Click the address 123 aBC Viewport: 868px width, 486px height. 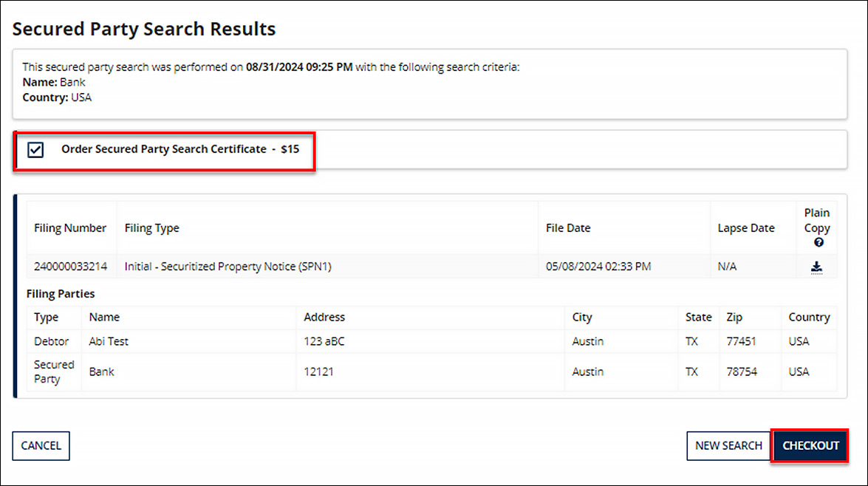pyautogui.click(x=324, y=341)
